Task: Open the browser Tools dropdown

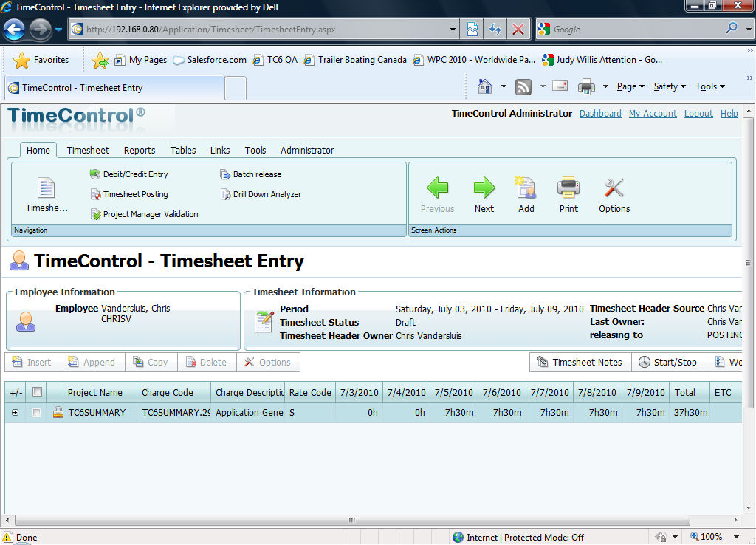Action: click(x=710, y=86)
